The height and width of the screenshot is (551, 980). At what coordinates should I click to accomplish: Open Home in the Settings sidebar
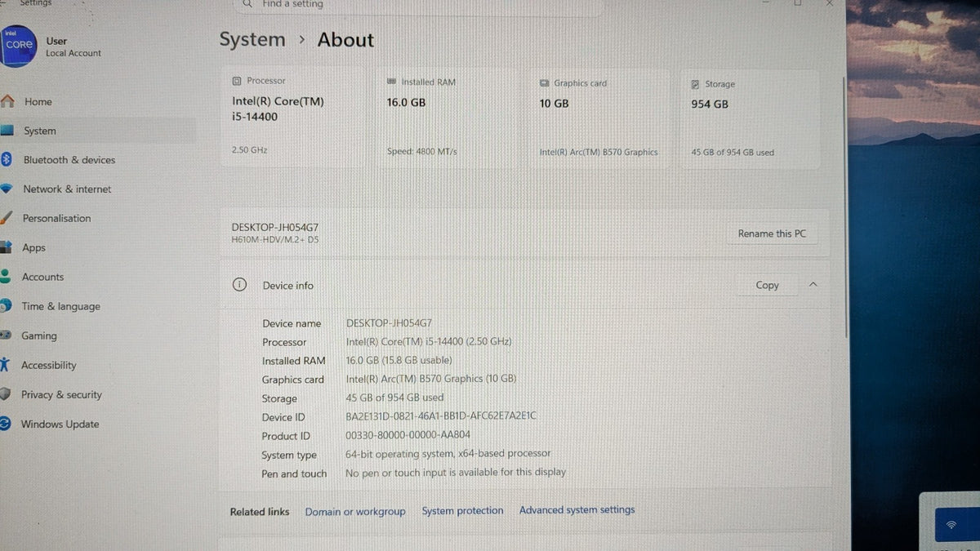tap(38, 102)
